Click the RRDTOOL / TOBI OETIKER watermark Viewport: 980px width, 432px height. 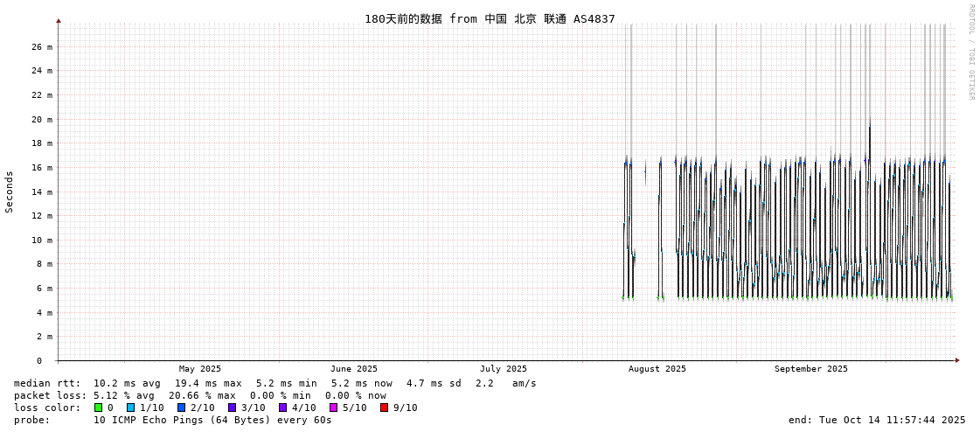[971, 52]
